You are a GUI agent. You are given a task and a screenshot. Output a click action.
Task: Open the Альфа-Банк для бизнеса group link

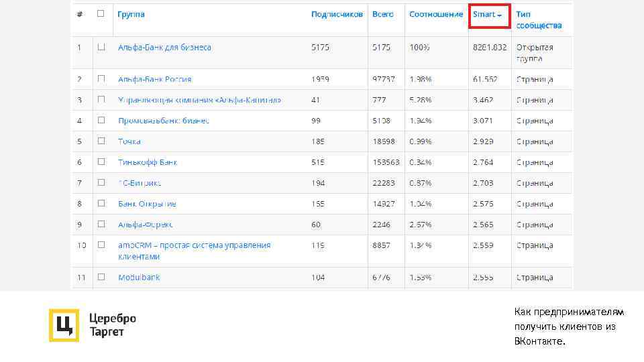pos(165,47)
